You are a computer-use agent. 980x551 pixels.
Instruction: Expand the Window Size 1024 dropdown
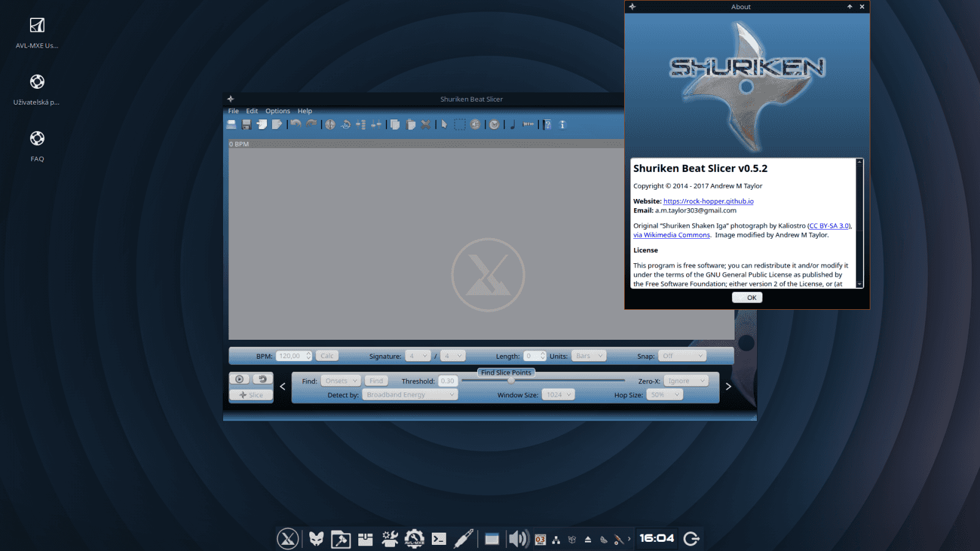click(x=558, y=394)
